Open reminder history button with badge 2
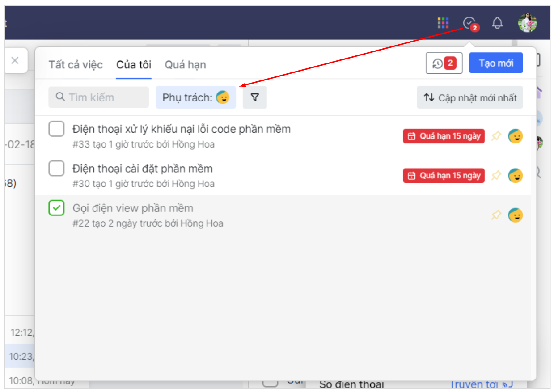The width and height of the screenshot is (554, 392). [x=444, y=63]
